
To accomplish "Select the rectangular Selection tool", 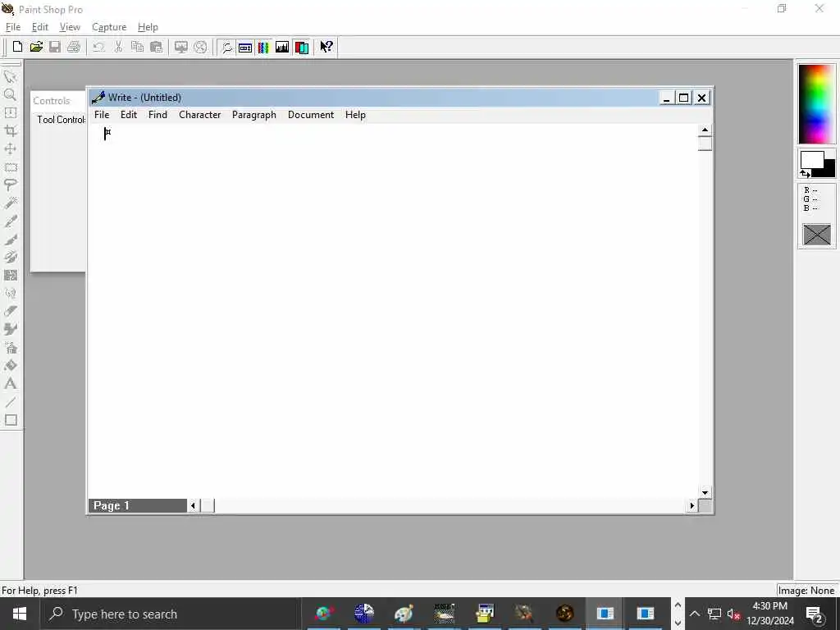I will (x=10, y=167).
